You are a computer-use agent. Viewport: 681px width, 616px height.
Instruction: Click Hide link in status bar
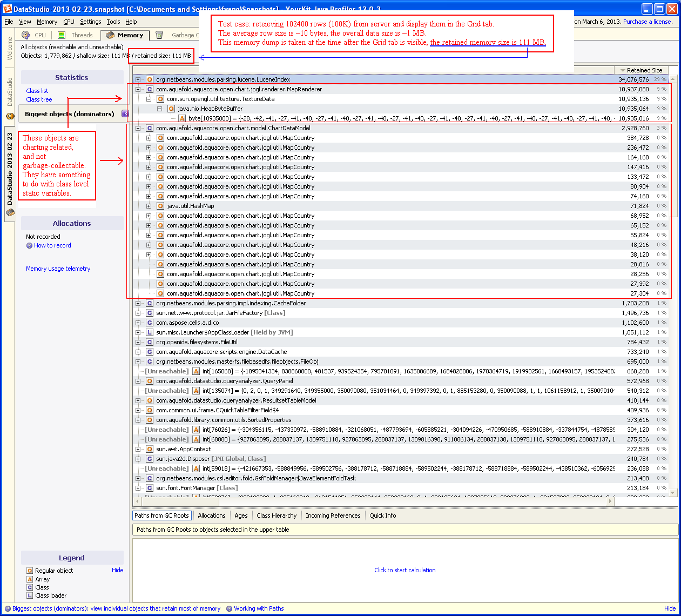670,608
